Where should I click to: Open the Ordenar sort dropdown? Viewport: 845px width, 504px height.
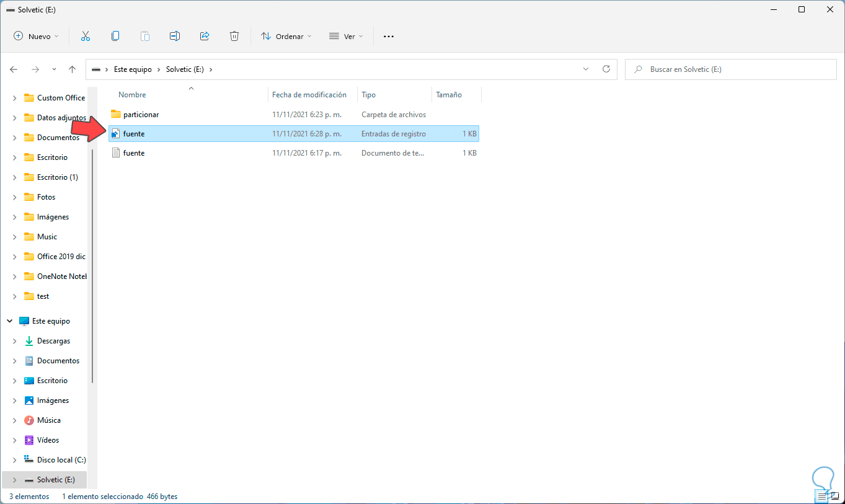(286, 37)
